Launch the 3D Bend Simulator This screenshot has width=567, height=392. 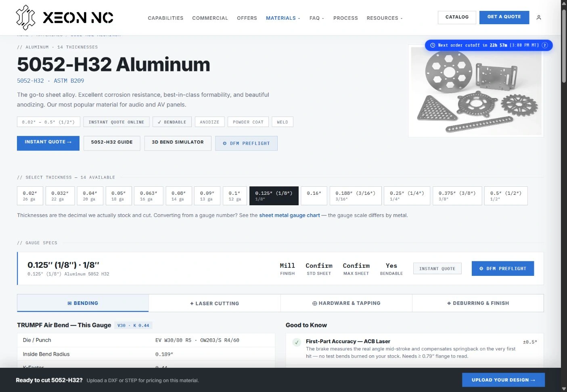tap(178, 143)
